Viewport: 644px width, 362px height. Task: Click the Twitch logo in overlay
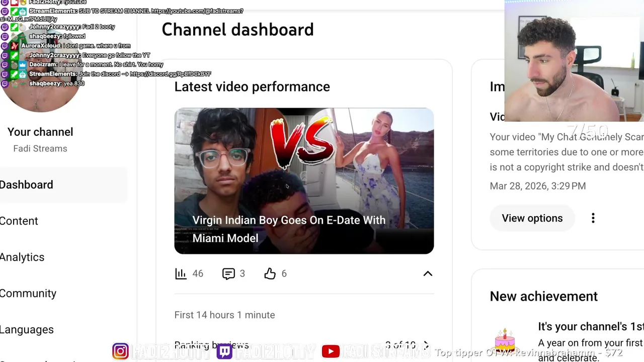tap(224, 351)
